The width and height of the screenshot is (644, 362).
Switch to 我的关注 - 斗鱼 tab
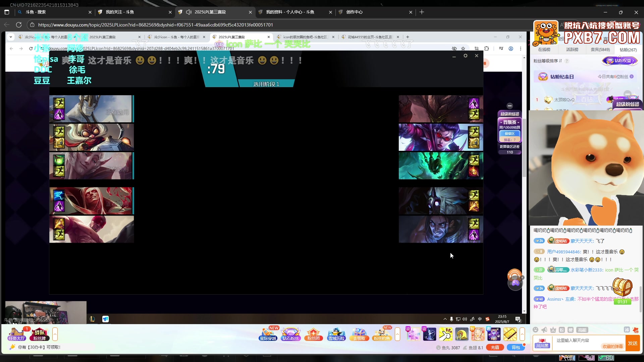[x=134, y=12]
